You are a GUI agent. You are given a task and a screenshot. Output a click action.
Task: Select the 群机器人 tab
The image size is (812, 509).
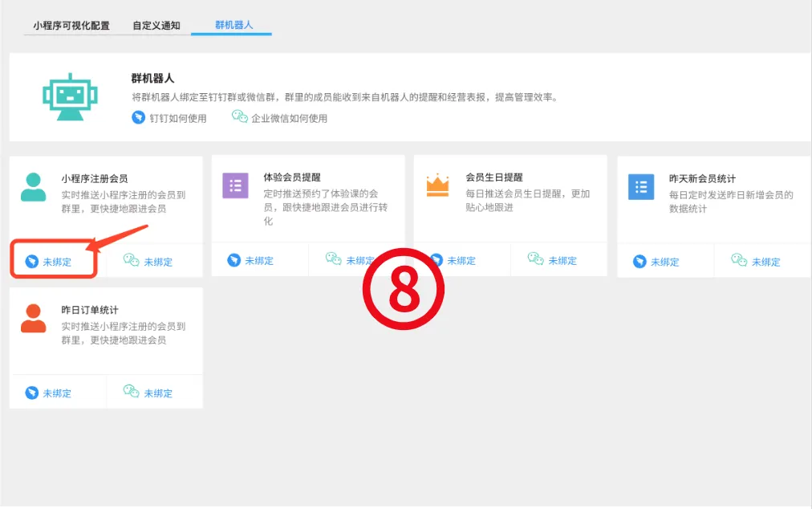233,25
